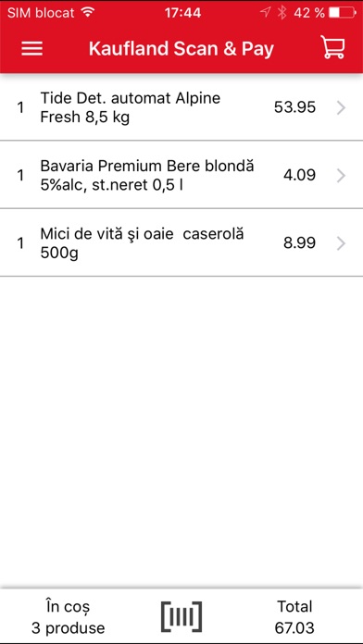Expand Tide detergent item chevron
This screenshot has height=644, width=363.
[341, 108]
